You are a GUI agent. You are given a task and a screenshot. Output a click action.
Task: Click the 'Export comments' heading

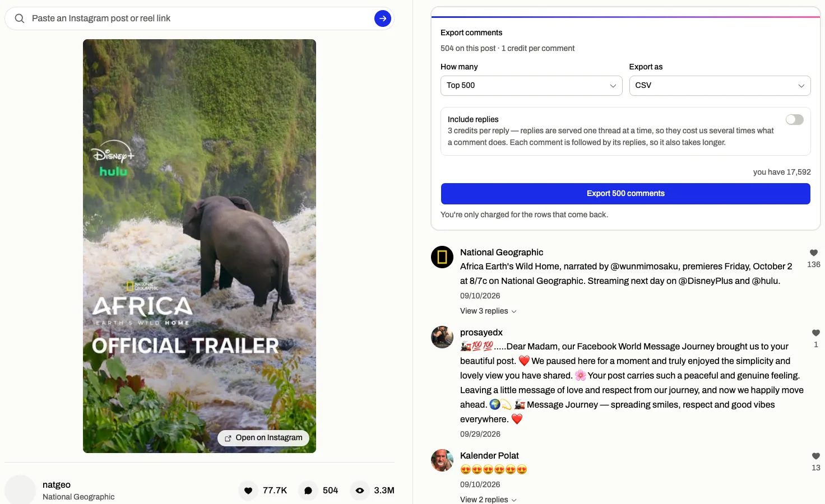coord(471,32)
